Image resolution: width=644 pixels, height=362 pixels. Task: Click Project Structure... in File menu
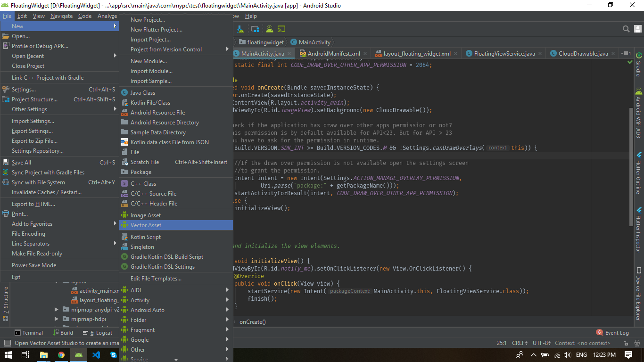click(59, 99)
